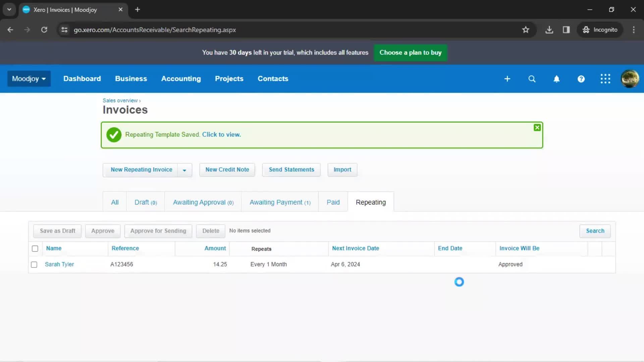The image size is (644, 362).
Task: Switch to the Awaiting Payment tab
Action: 280,202
